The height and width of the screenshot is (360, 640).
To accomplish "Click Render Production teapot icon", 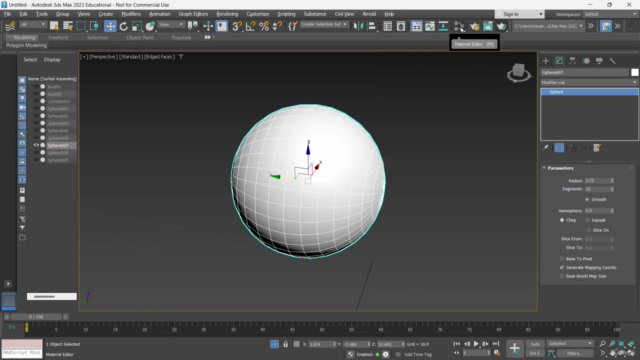I will (x=501, y=26).
